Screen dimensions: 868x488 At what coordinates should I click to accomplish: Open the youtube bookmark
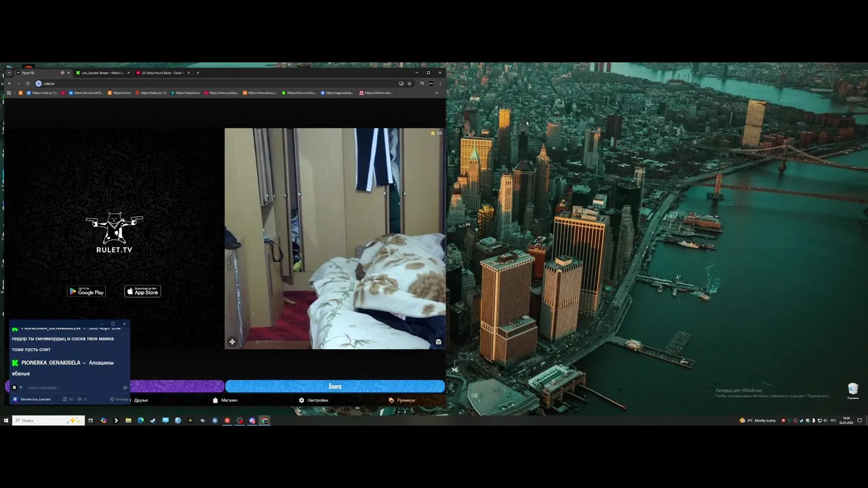[221, 93]
